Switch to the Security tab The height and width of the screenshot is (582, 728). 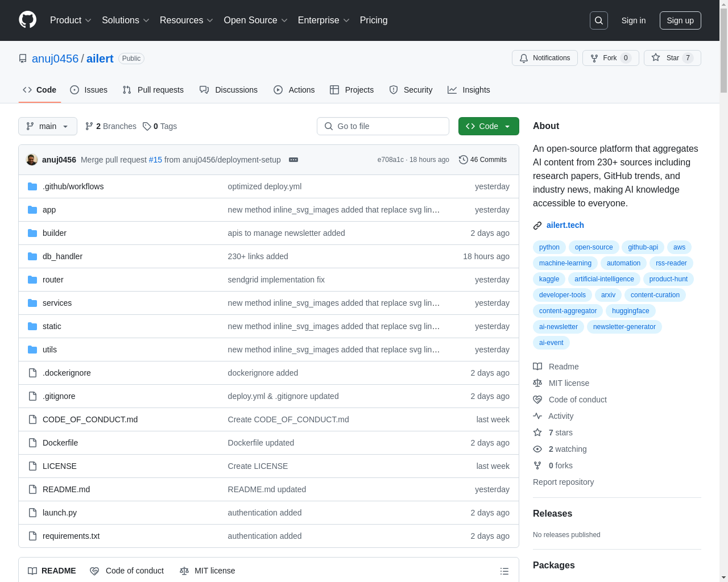click(x=411, y=90)
